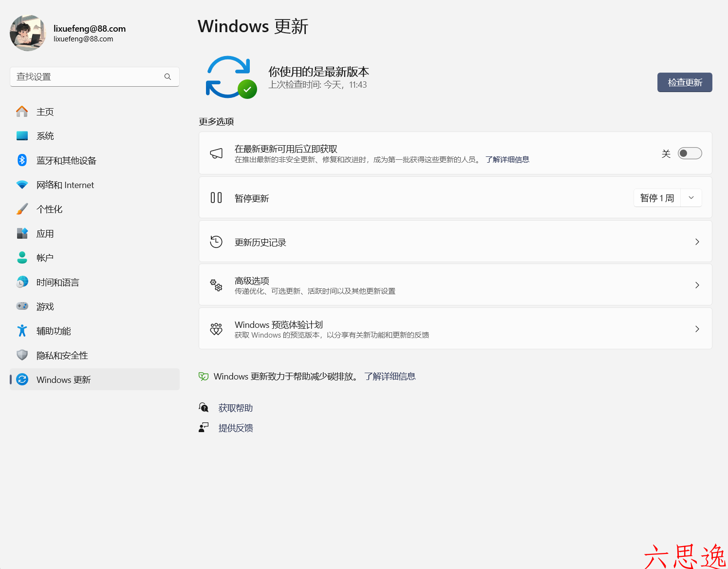728x569 pixels.
Task: Click the 应用 apps icon
Action: [22, 233]
